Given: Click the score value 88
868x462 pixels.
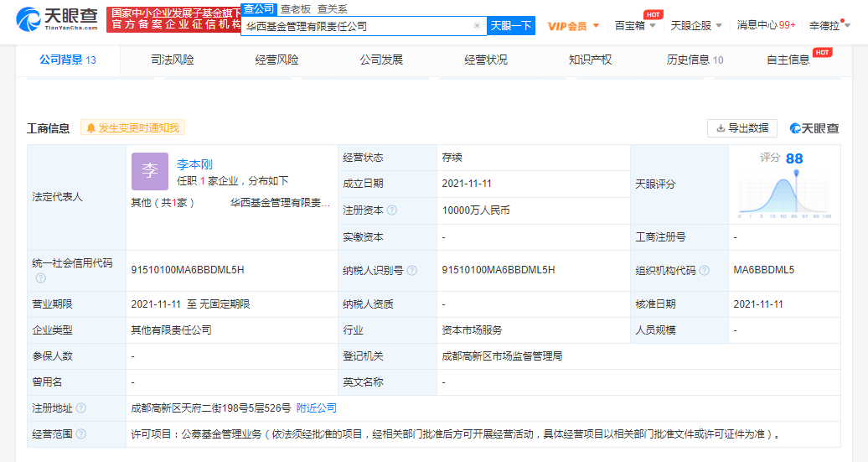Looking at the screenshot, I should (x=794, y=159).
